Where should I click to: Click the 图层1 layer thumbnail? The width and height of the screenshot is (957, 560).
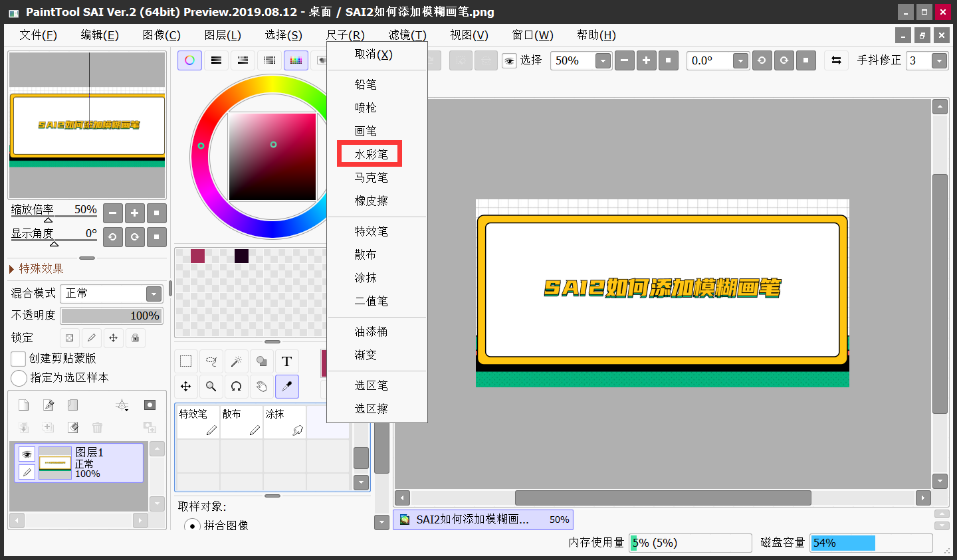click(55, 463)
